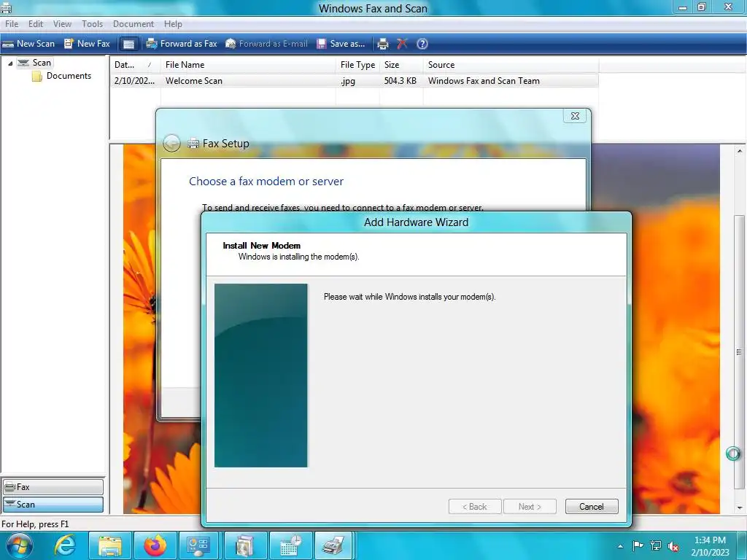
Task: Open Firefox from taskbar
Action: (155, 545)
